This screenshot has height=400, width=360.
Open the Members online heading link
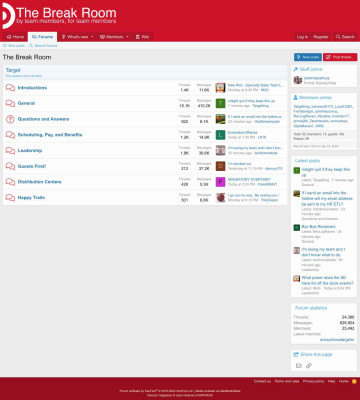tap(315, 98)
